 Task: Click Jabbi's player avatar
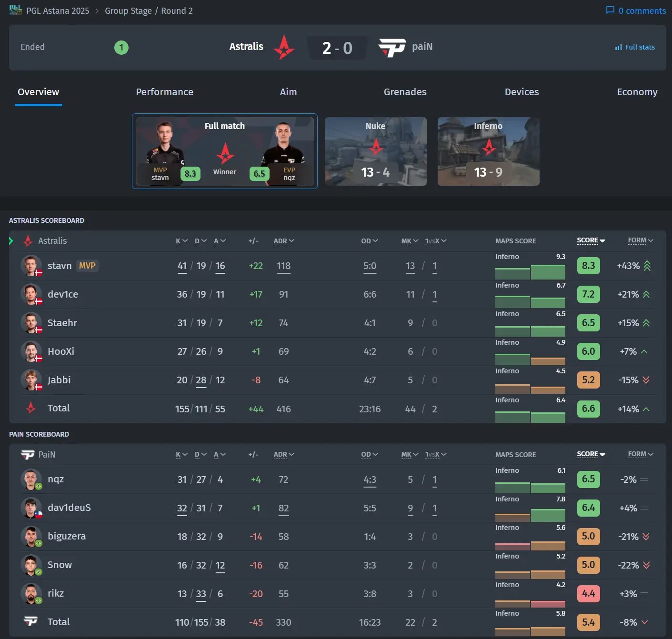31,380
